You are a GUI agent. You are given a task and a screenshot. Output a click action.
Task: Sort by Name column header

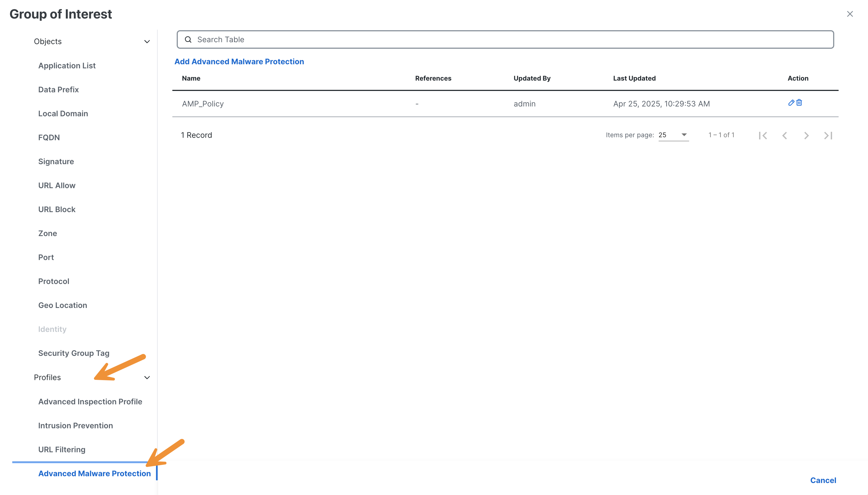[x=191, y=78]
